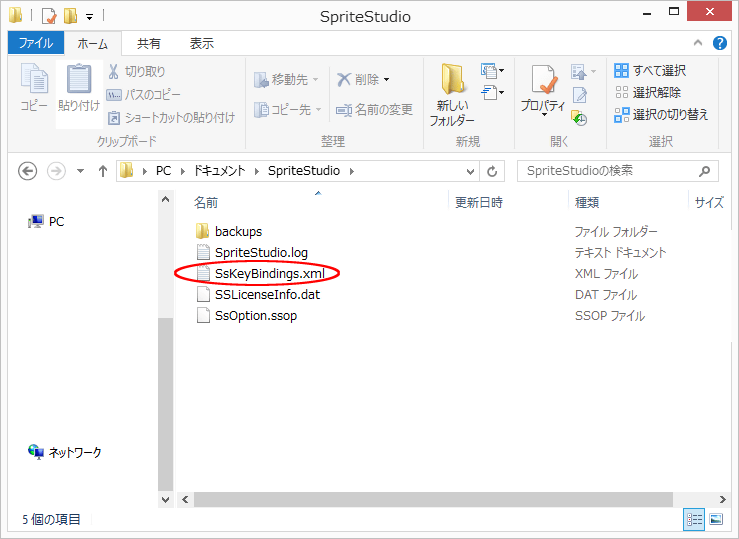
Task: Sort by the 名前 column header
Action: coord(206,203)
